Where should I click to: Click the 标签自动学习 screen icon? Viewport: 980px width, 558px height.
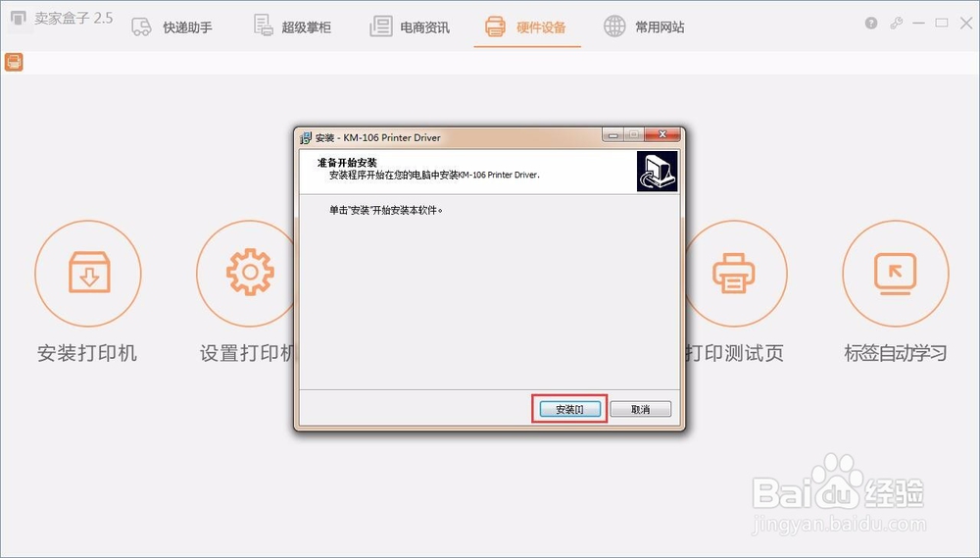point(896,273)
